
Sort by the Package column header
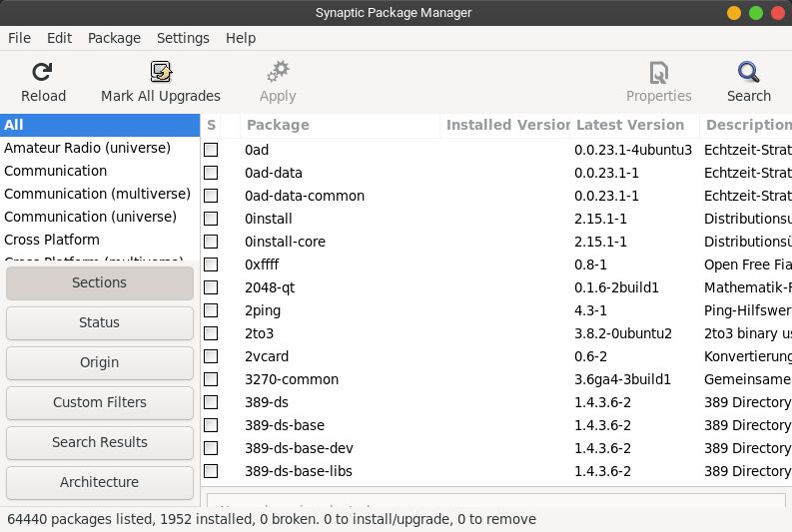tap(278, 125)
